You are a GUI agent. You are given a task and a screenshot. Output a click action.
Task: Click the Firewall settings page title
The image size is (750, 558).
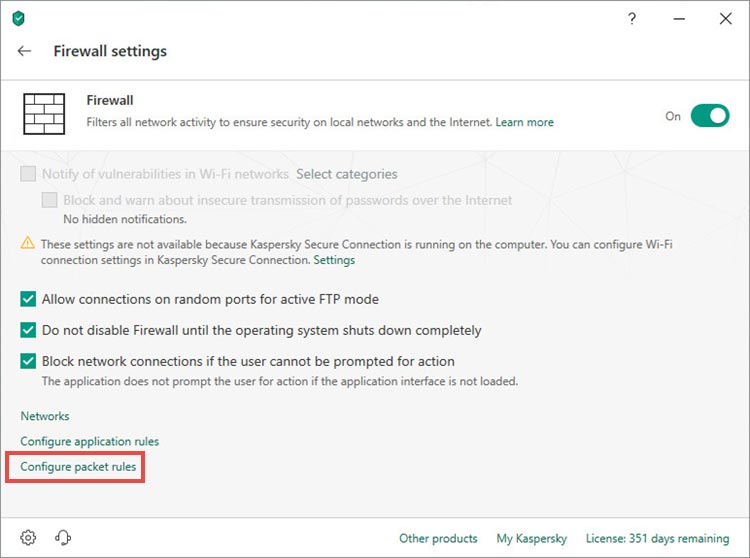tap(110, 51)
